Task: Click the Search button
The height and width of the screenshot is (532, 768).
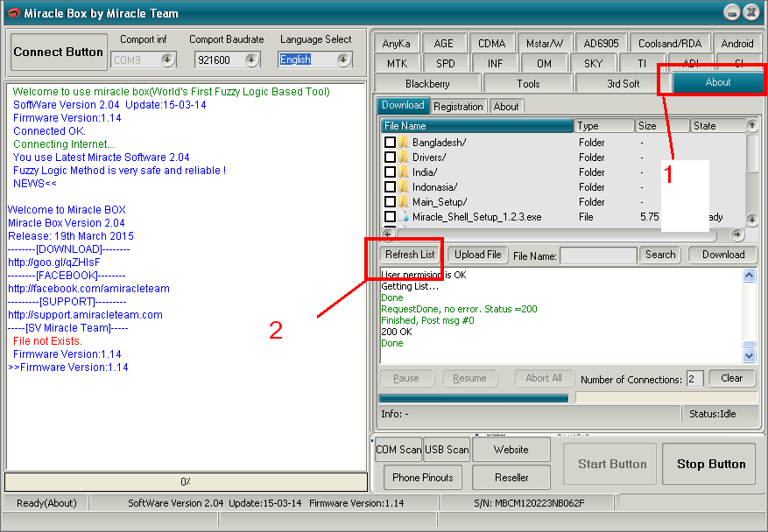Action: pyautogui.click(x=659, y=255)
